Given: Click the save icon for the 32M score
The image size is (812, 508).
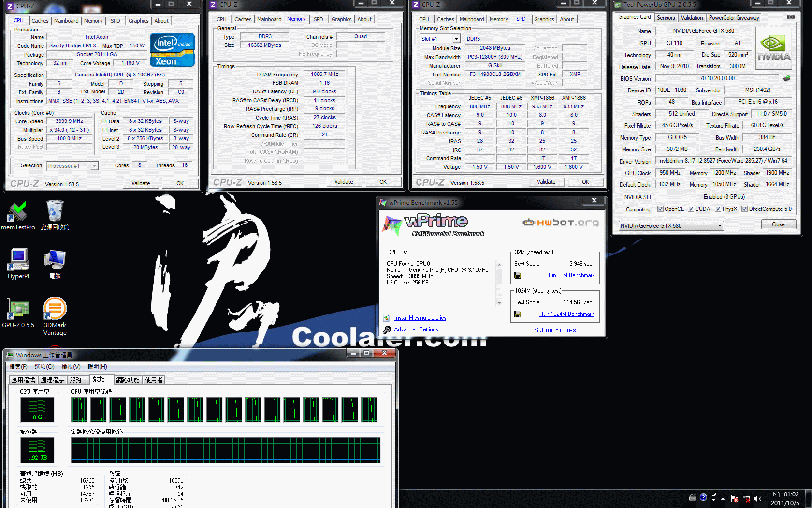Looking at the screenshot, I should click(x=518, y=275).
